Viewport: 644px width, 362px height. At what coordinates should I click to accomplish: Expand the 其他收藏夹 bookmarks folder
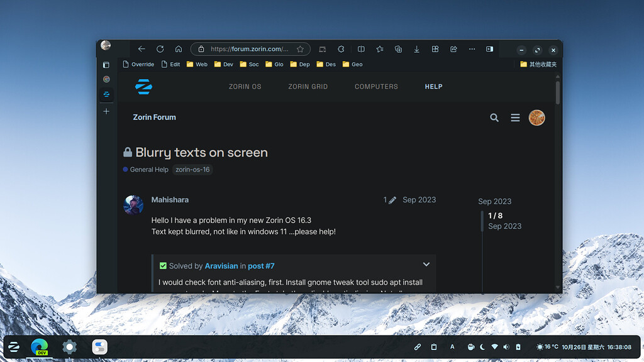[538, 63]
